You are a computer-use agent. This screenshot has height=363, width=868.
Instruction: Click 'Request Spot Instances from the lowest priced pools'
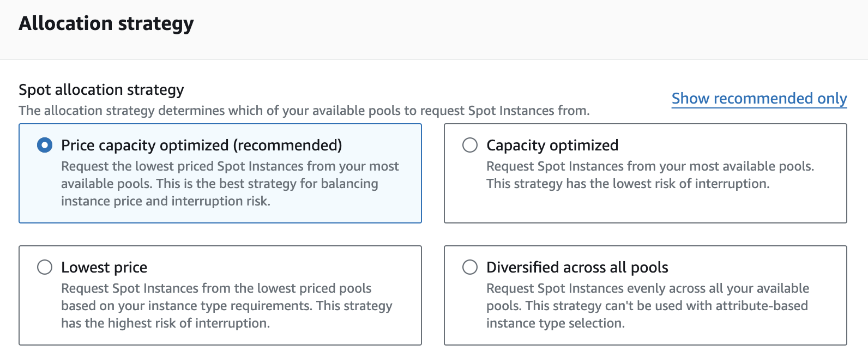[x=216, y=288]
